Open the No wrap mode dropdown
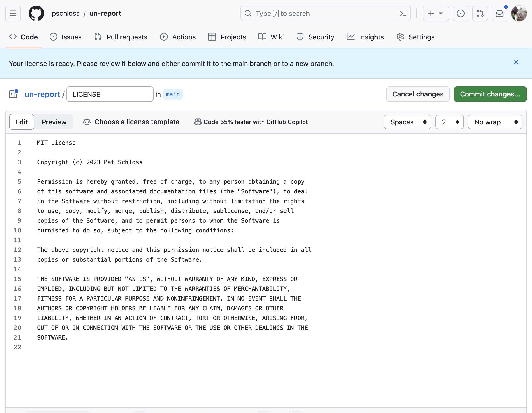 click(495, 122)
